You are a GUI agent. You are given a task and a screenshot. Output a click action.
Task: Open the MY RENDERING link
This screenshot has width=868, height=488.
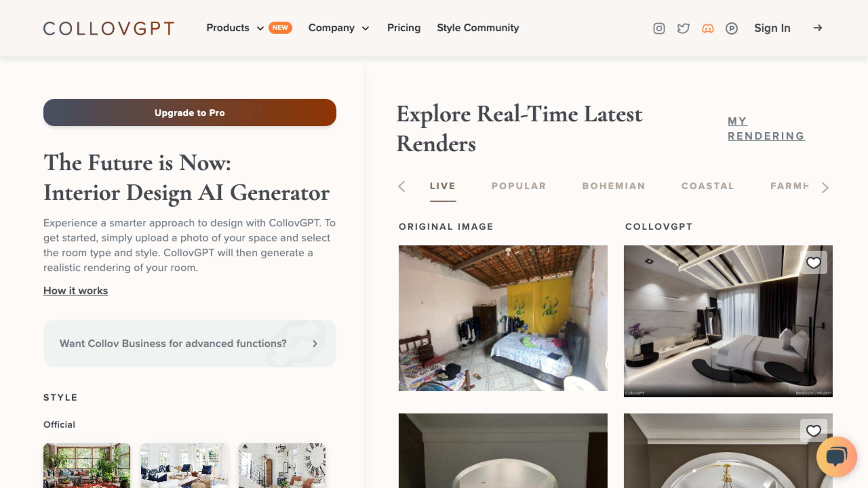(766, 128)
